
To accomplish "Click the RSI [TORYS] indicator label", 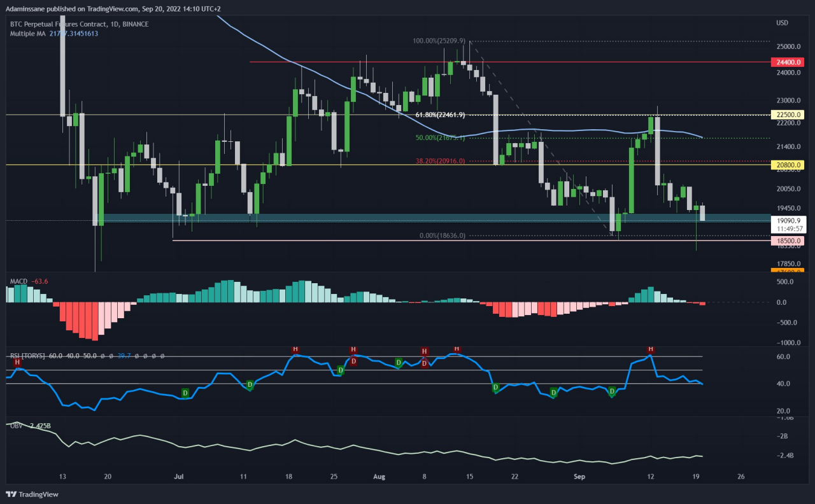I will coord(27,356).
